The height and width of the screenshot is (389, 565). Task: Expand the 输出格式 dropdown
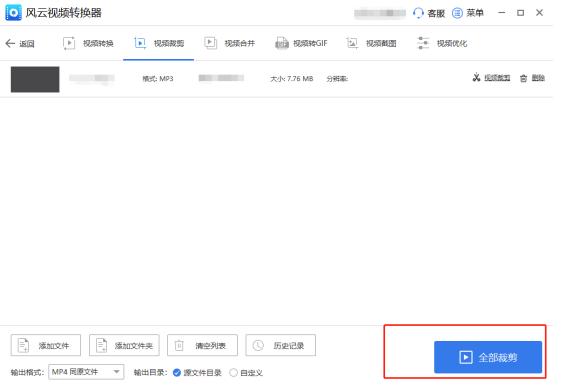(86, 372)
